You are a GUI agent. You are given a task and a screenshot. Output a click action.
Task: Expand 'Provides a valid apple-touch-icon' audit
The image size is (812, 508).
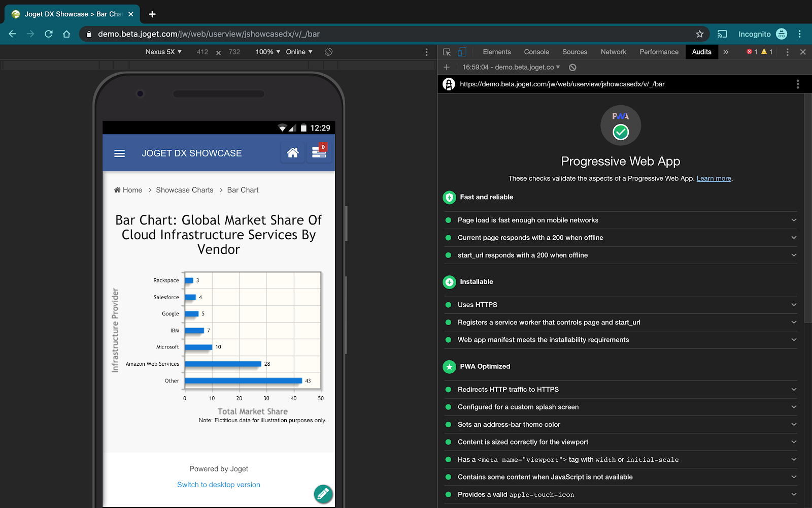(621, 495)
